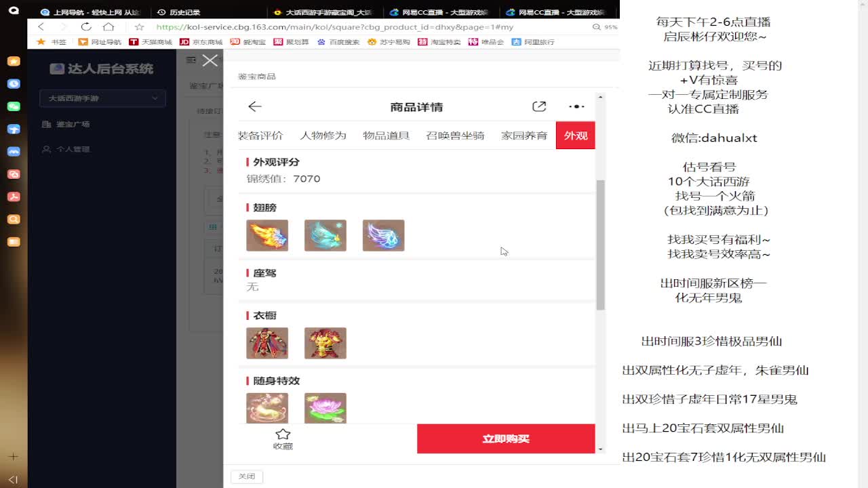Switch to the 装备评价 tab
The width and height of the screenshot is (868, 488).
click(x=260, y=136)
